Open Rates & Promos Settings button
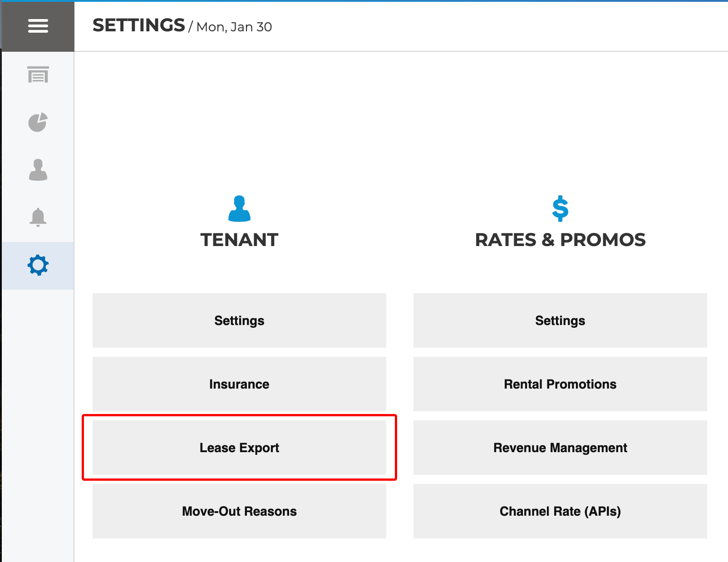Screen dimensions: 728x562 pos(560,320)
